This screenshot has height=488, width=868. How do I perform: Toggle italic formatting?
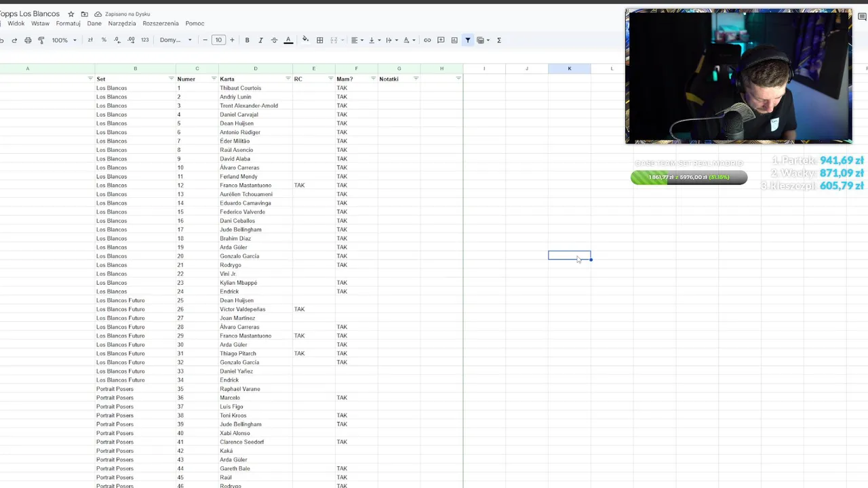point(260,40)
